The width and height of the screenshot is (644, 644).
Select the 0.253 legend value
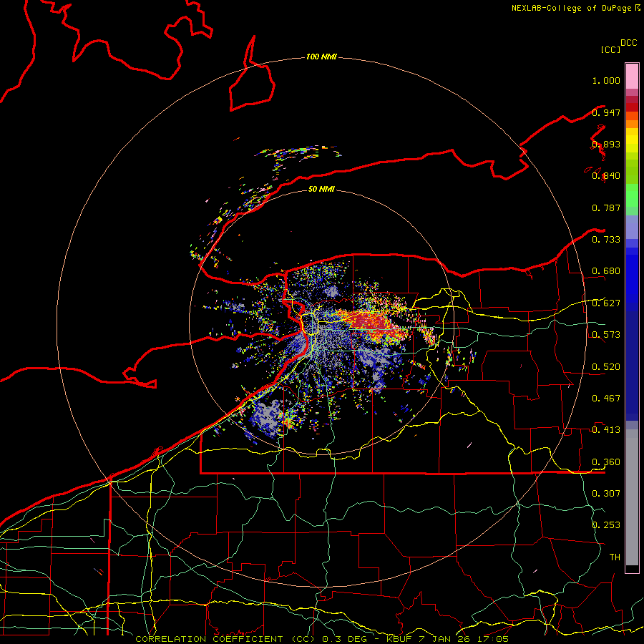(x=606, y=525)
